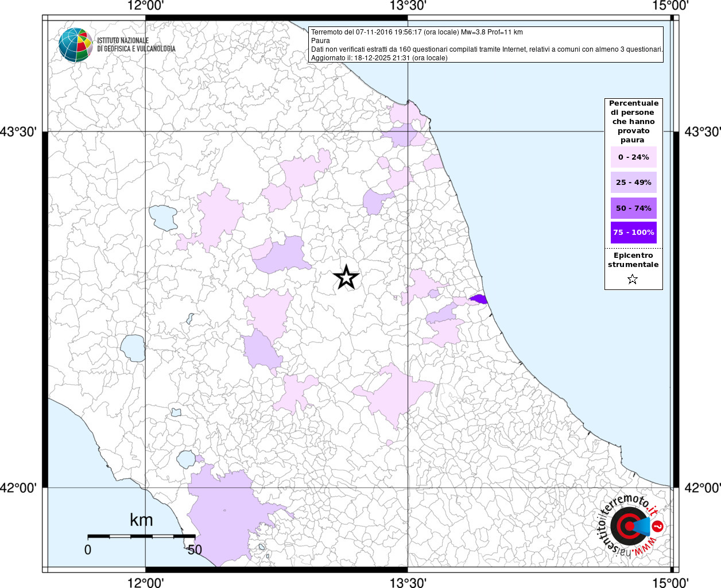Click the small star symbol in the legend
Image resolution: width=721 pixels, height=588 pixels.
point(632,280)
